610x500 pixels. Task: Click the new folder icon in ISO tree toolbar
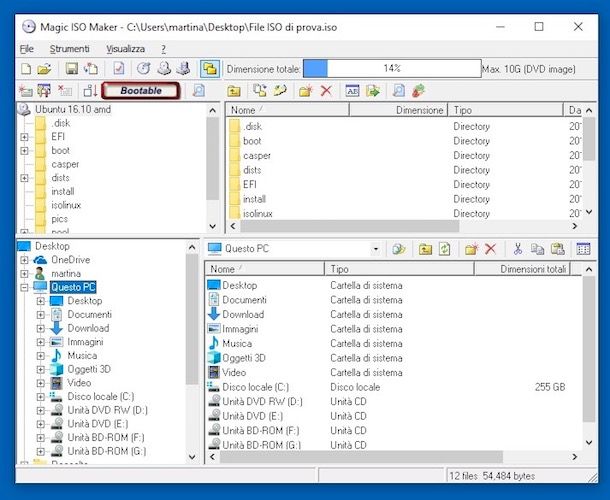tap(26, 91)
